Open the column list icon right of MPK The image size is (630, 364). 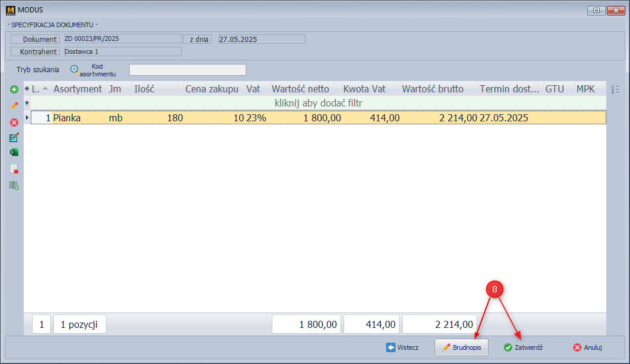(616, 89)
